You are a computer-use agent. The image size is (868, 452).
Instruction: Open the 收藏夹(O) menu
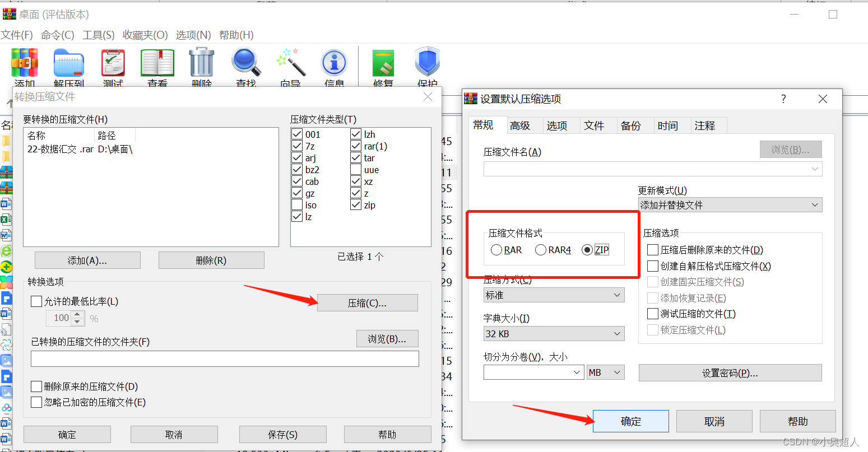click(145, 35)
